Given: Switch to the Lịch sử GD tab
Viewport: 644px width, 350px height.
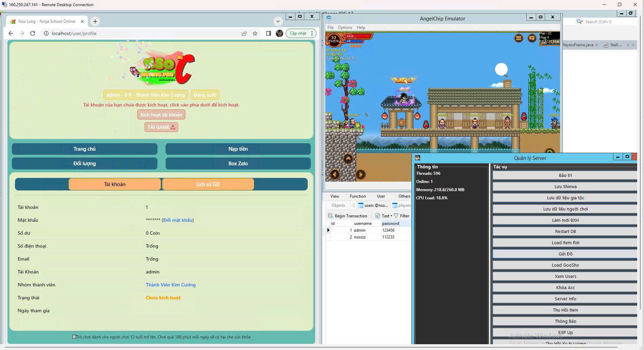Looking at the screenshot, I should pos(208,184).
